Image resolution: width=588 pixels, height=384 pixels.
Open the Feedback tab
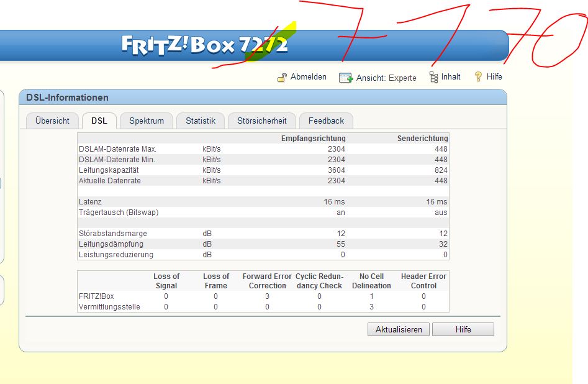coord(326,121)
